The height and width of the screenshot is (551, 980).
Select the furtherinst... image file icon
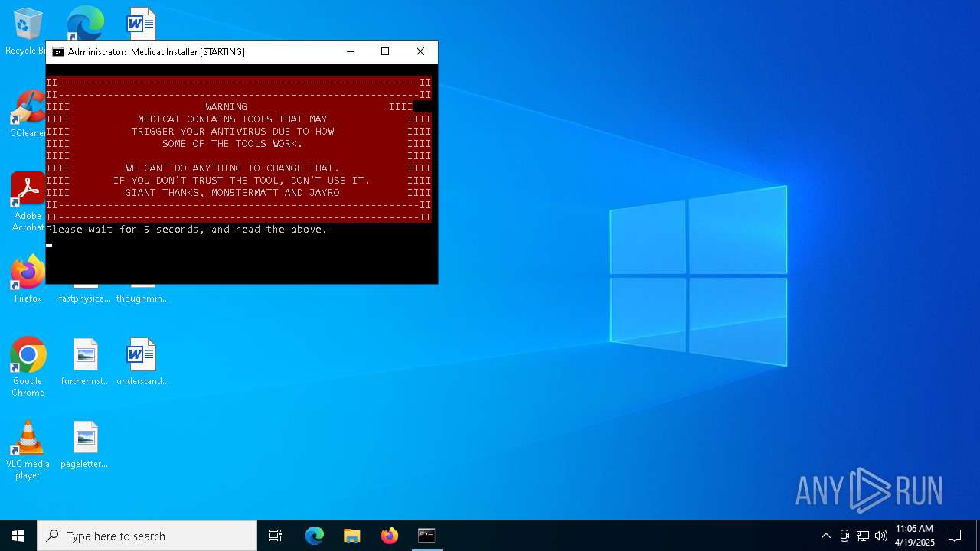tap(85, 362)
